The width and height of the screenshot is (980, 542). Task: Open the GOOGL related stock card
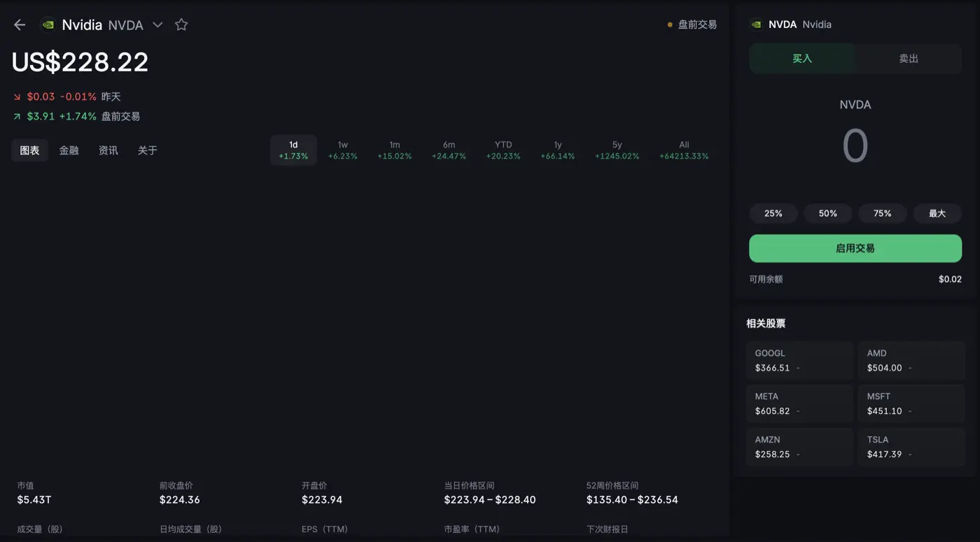point(799,360)
